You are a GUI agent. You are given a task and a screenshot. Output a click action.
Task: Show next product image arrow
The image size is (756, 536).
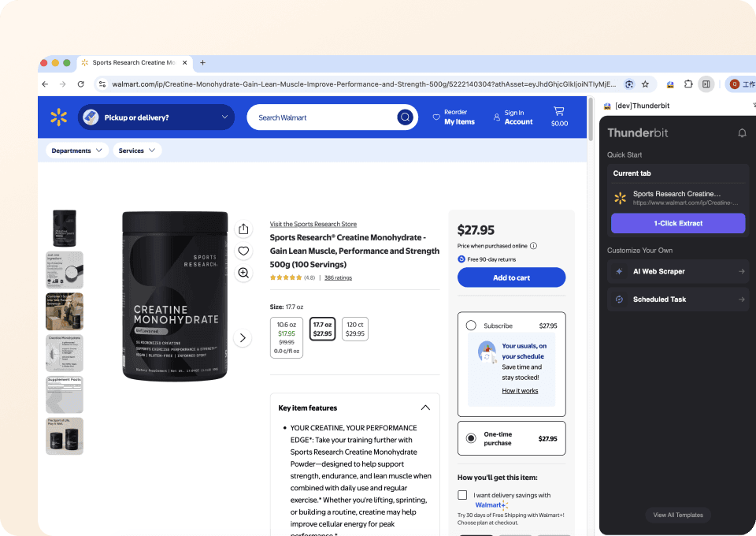(x=243, y=337)
